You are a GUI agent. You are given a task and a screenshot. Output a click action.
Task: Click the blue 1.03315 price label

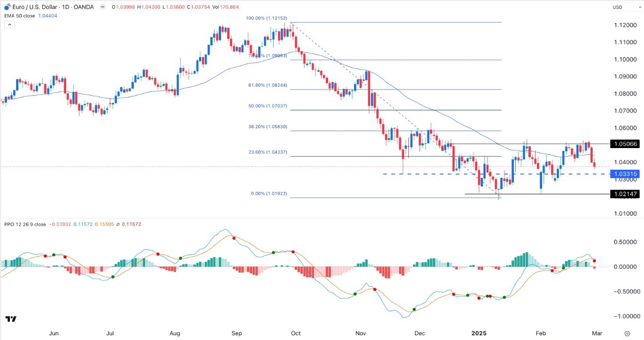point(626,174)
